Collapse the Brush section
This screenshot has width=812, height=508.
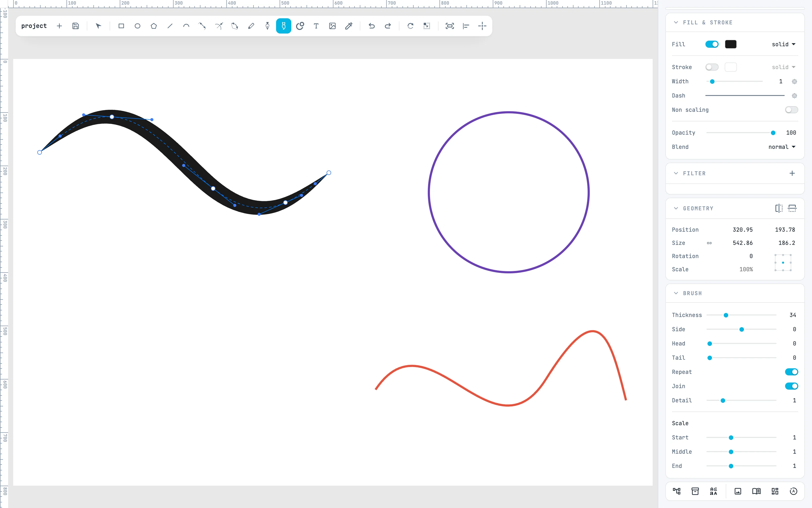pyautogui.click(x=676, y=293)
